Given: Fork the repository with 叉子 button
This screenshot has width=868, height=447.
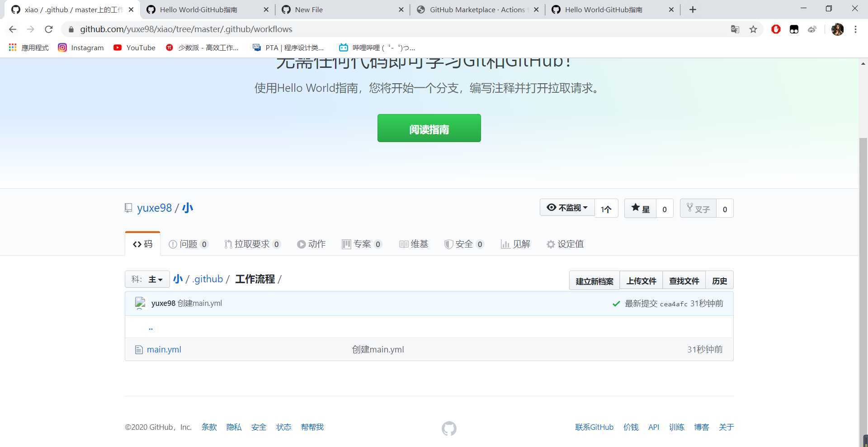Looking at the screenshot, I should 698,209.
